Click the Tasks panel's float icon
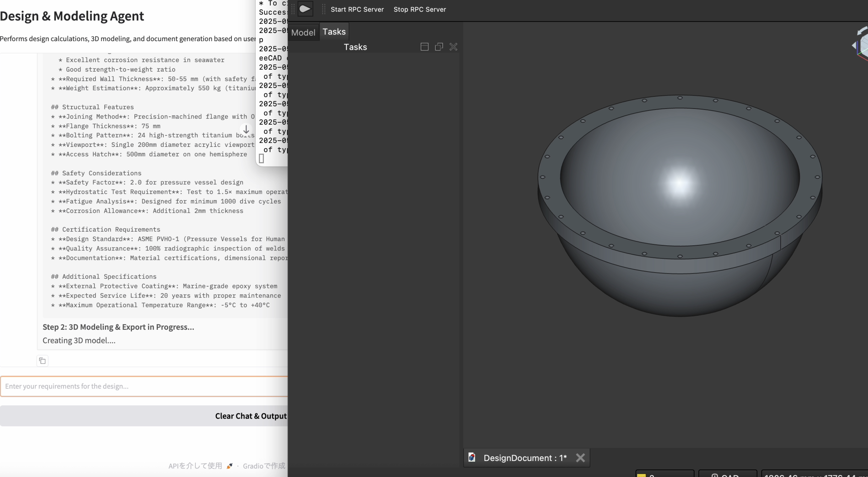Viewport: 868px width, 477px height. [439, 47]
